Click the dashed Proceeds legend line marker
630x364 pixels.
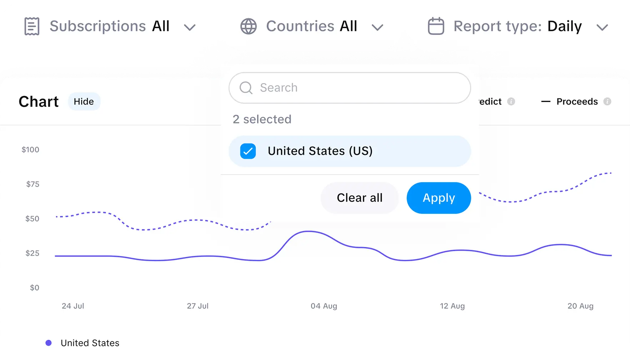(x=545, y=101)
